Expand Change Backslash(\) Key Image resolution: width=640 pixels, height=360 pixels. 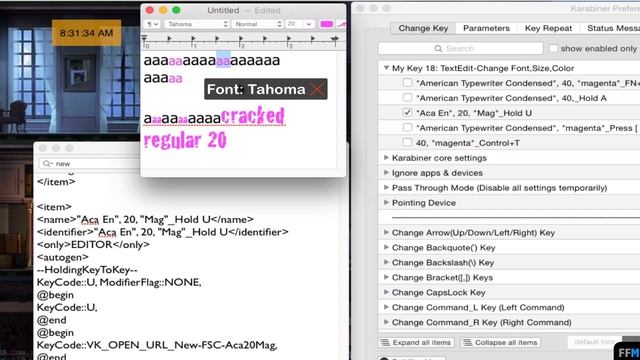[x=386, y=262]
